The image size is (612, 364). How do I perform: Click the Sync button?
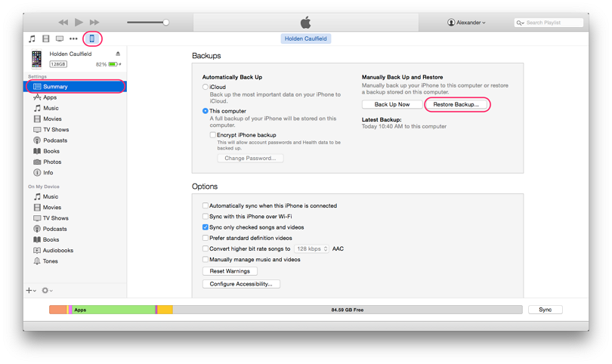click(546, 310)
